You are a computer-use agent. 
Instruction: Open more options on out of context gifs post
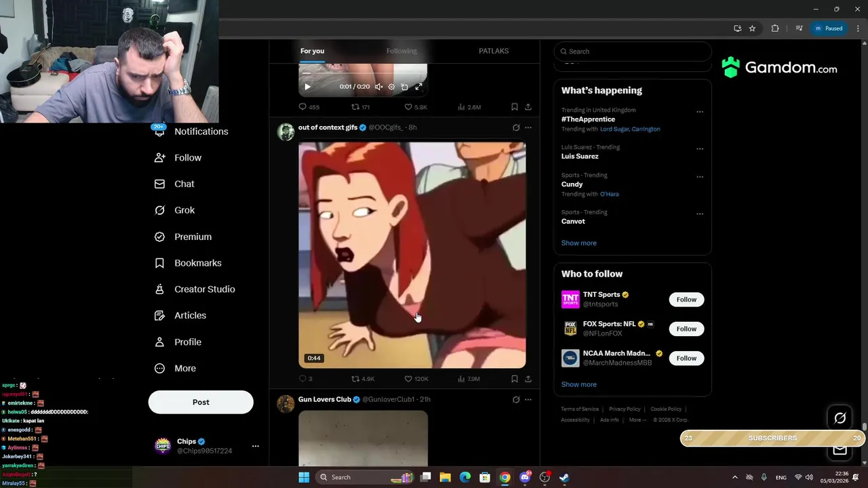528,127
